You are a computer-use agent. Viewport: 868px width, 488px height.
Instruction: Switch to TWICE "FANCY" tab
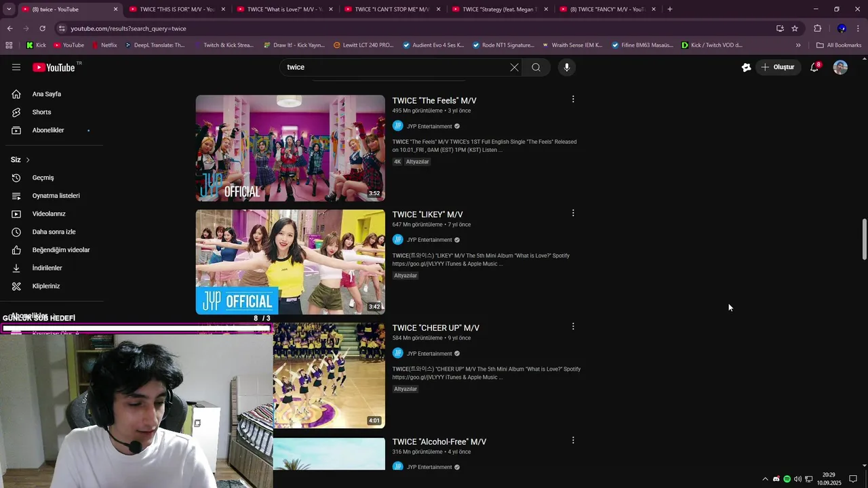tap(606, 9)
